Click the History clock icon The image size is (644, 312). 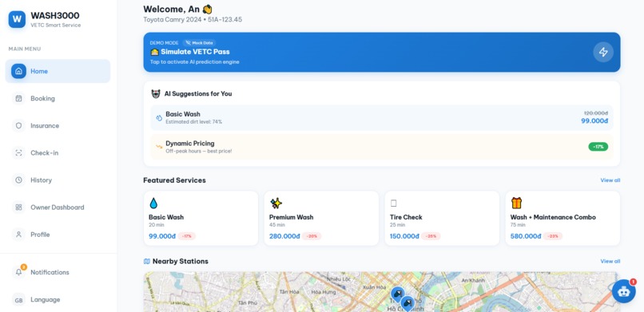(18, 180)
